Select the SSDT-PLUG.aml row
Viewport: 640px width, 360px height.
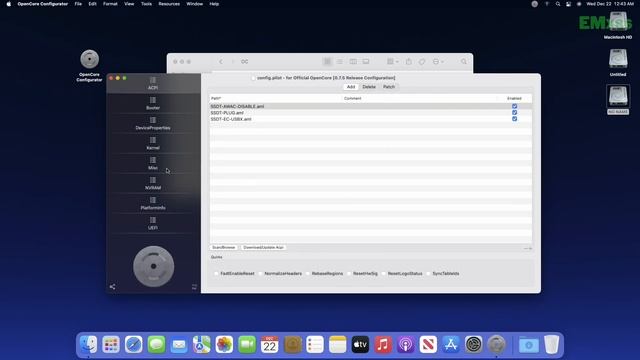coord(371,112)
